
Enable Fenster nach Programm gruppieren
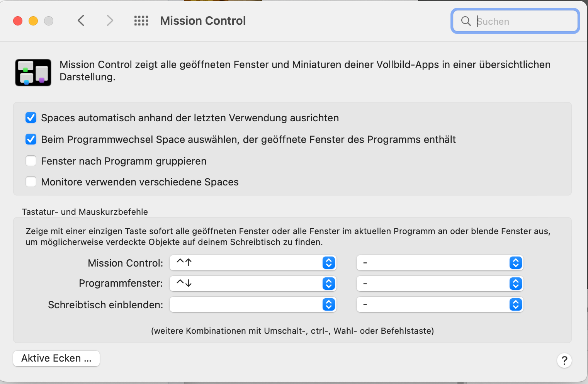(x=31, y=161)
